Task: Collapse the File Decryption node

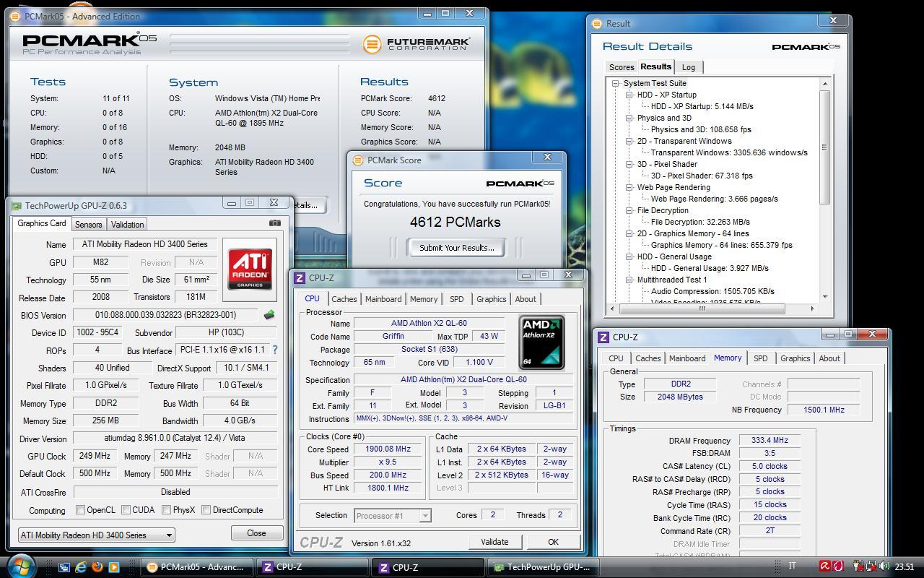Action: (629, 210)
